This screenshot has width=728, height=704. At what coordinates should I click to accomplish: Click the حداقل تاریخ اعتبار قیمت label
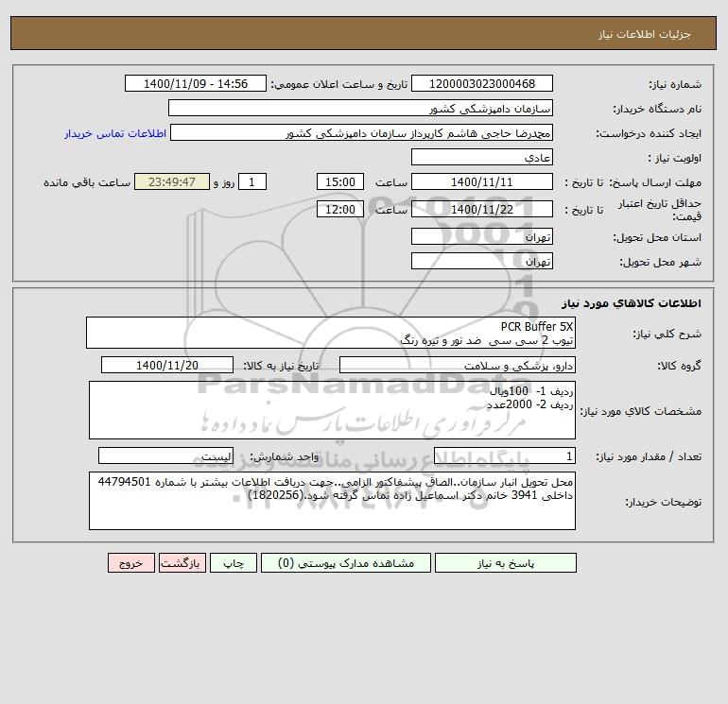tap(660, 210)
